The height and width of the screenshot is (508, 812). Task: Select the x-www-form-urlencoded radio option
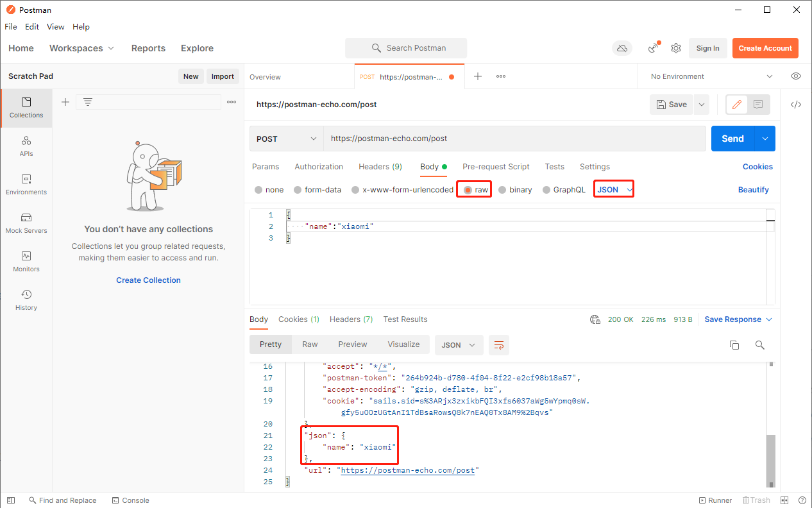tap(355, 190)
